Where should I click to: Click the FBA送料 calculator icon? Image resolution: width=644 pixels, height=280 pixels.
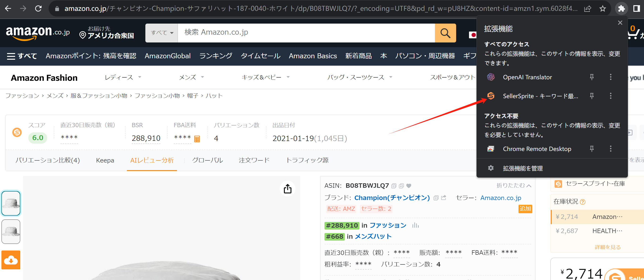coord(197,139)
